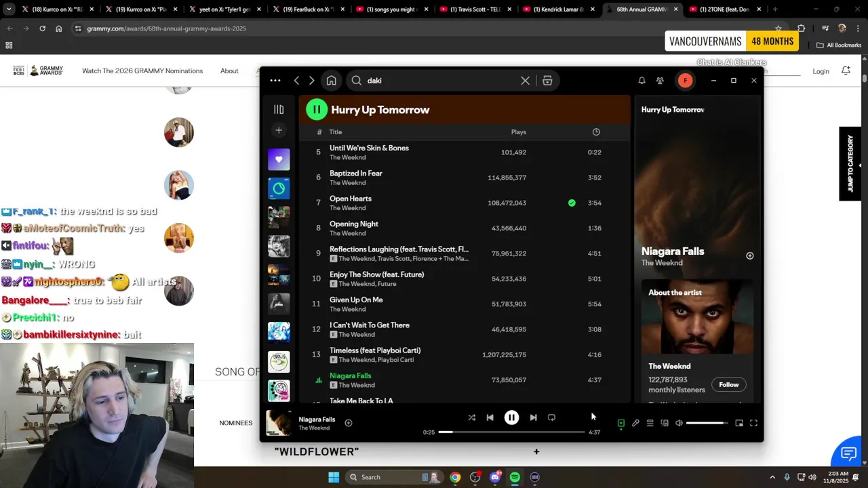Expand the WILDFLOWER nominee plus

tap(536, 451)
